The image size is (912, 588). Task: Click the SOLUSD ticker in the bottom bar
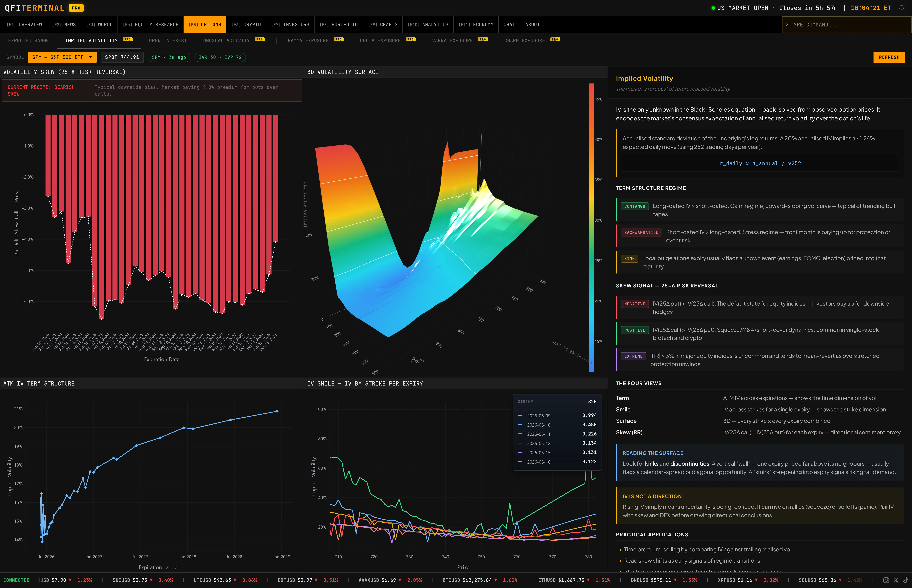830,580
